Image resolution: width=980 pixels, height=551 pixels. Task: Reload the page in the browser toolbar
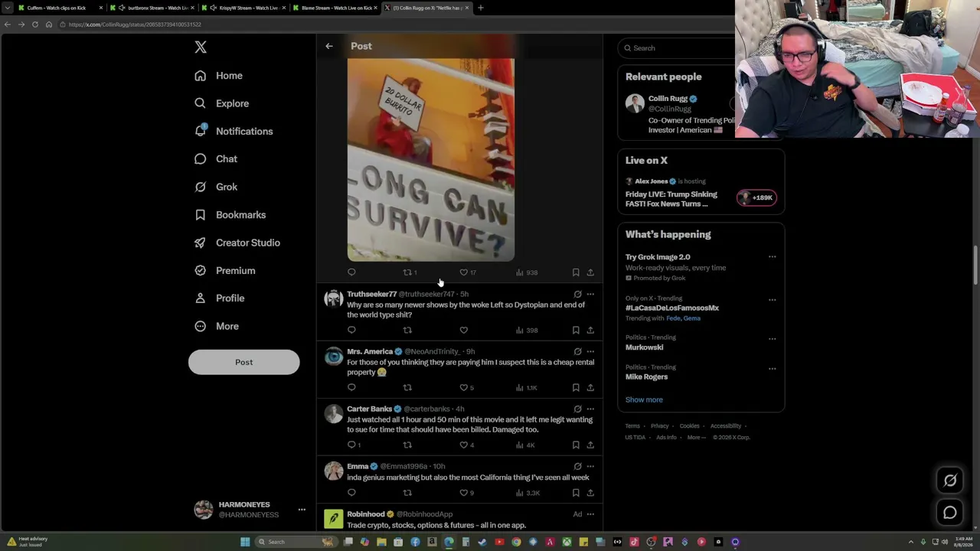pos(35,24)
